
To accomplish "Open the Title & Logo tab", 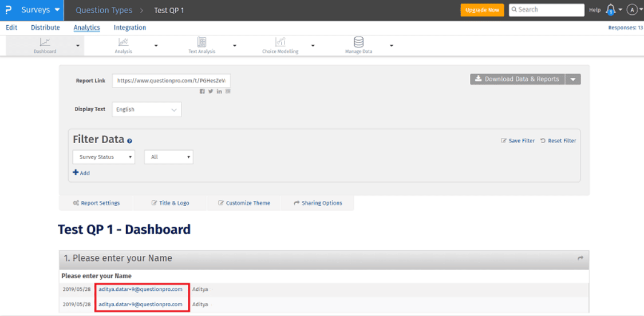I will click(171, 203).
